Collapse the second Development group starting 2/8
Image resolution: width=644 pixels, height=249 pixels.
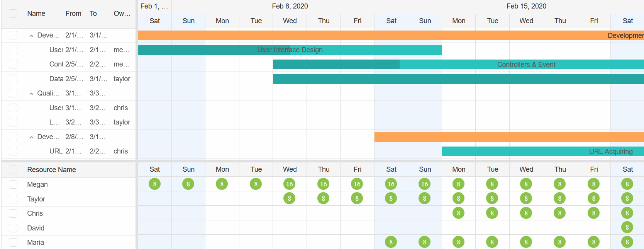tap(32, 137)
